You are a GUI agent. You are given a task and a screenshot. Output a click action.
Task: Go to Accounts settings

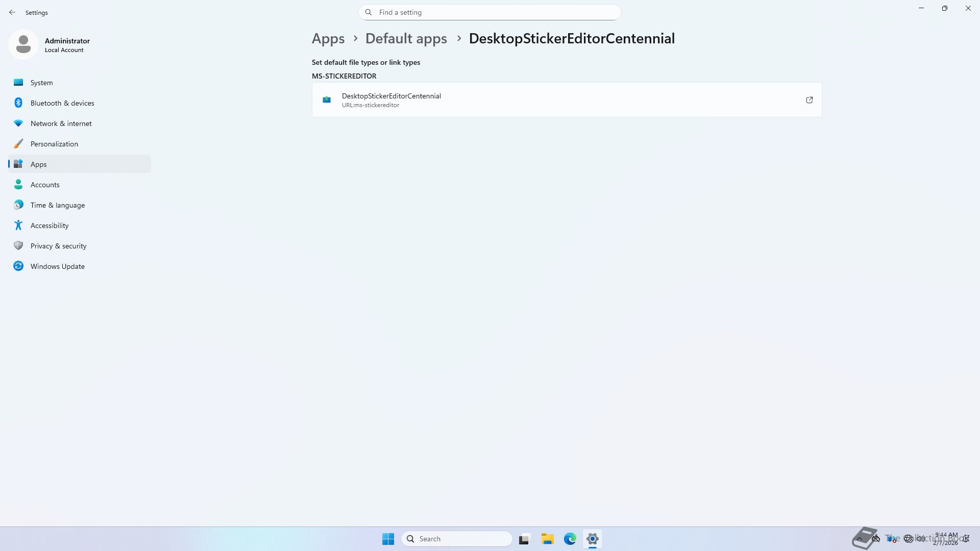tap(45, 185)
